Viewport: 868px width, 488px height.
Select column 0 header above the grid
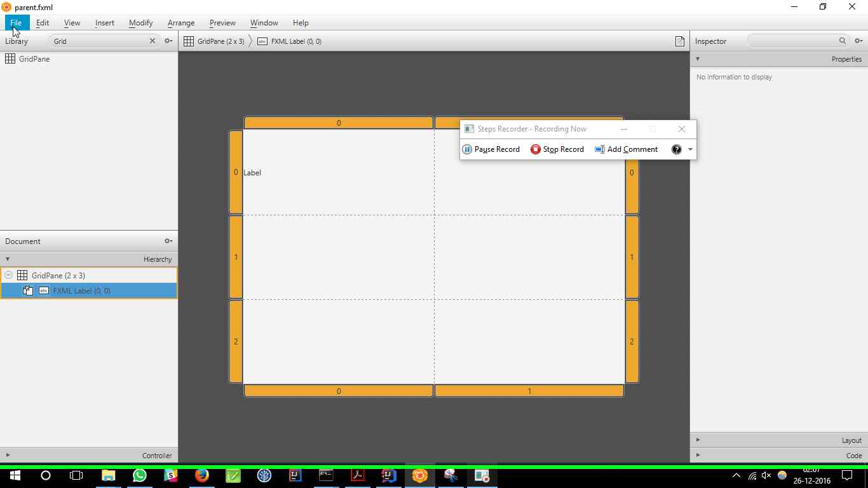pos(339,123)
